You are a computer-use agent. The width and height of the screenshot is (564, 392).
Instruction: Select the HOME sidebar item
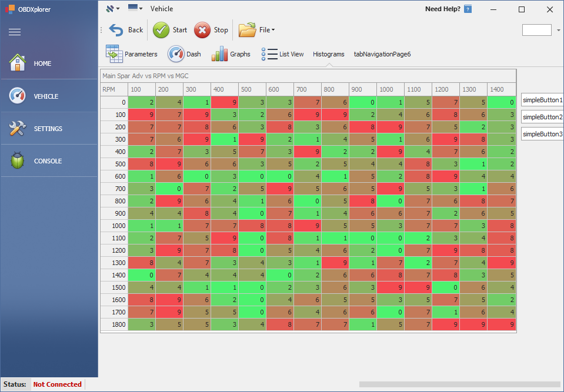(x=49, y=63)
